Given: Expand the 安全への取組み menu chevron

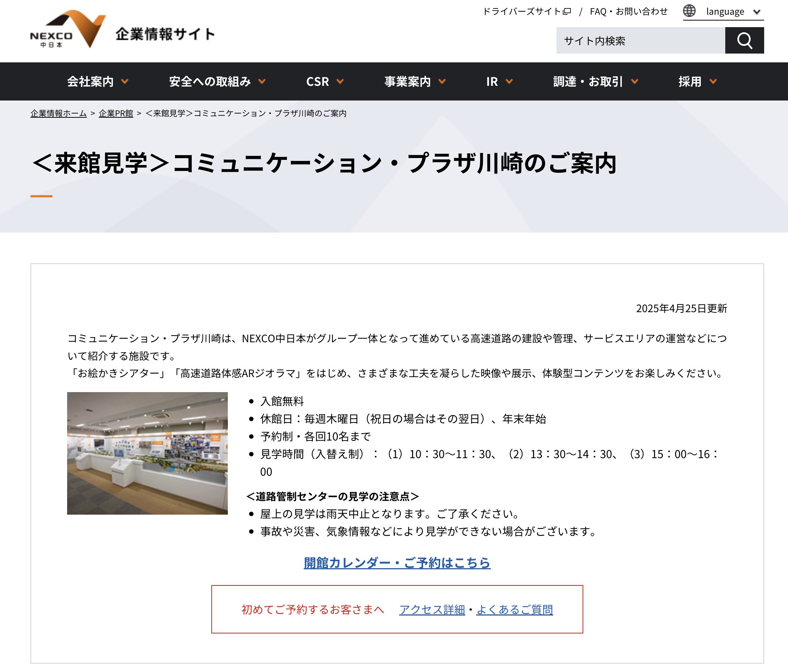Looking at the screenshot, I should coord(262,81).
